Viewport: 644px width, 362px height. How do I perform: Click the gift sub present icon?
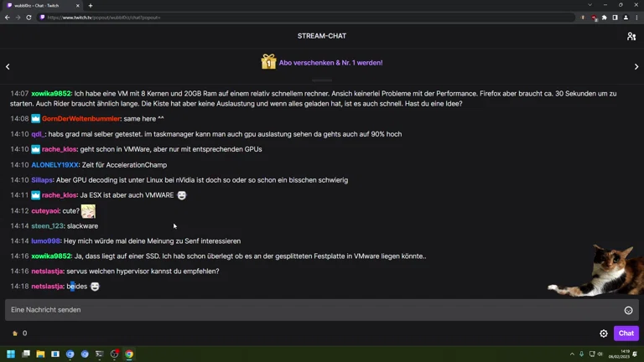(268, 62)
